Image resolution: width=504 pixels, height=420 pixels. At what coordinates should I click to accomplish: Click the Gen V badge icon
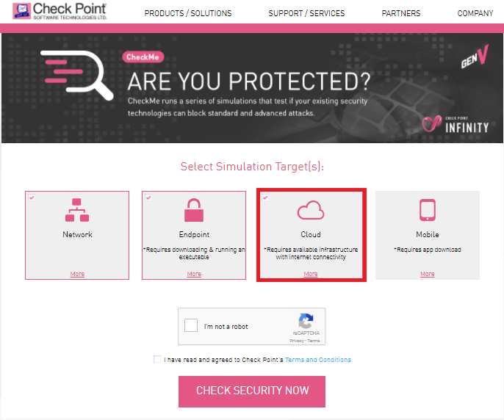tap(475, 57)
